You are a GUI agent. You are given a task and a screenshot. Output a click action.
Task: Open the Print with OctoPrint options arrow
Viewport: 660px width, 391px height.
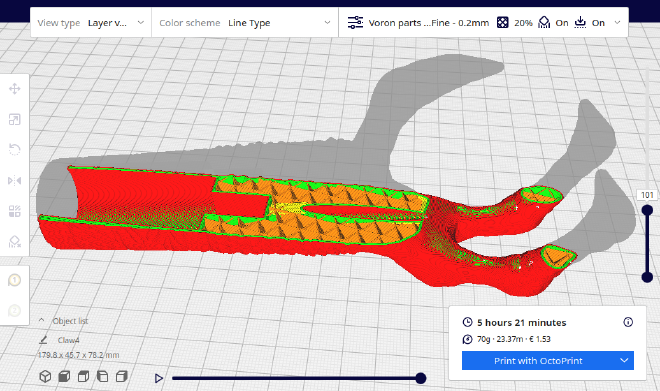[x=624, y=361]
